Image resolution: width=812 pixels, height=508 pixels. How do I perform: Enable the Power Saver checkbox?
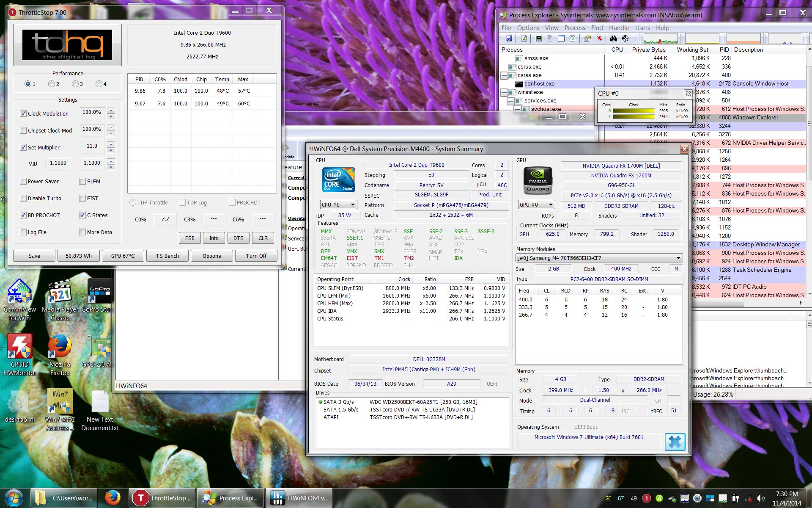coord(23,181)
